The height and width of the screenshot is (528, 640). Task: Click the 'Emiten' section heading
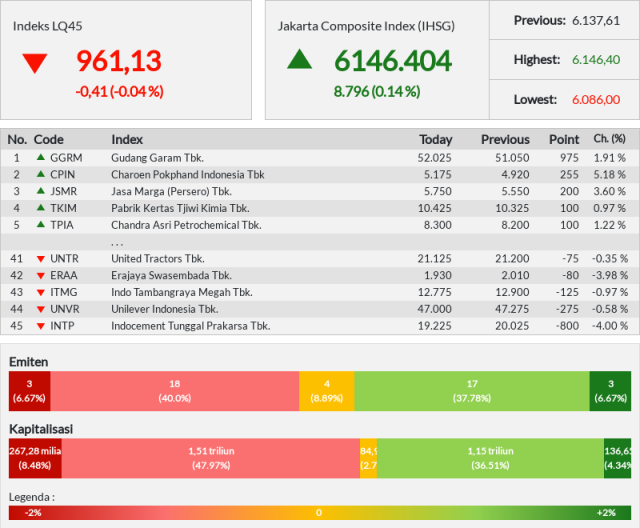pyautogui.click(x=29, y=362)
